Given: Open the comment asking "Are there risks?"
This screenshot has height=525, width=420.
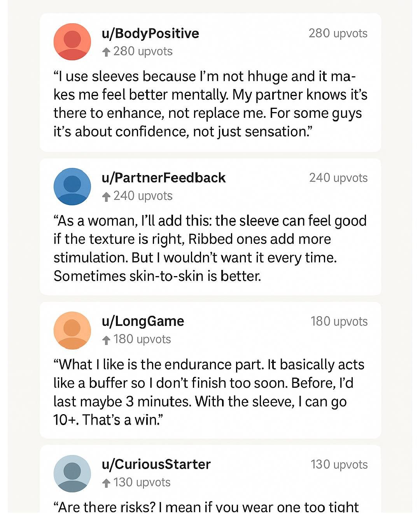Looking at the screenshot, I should (x=206, y=507).
